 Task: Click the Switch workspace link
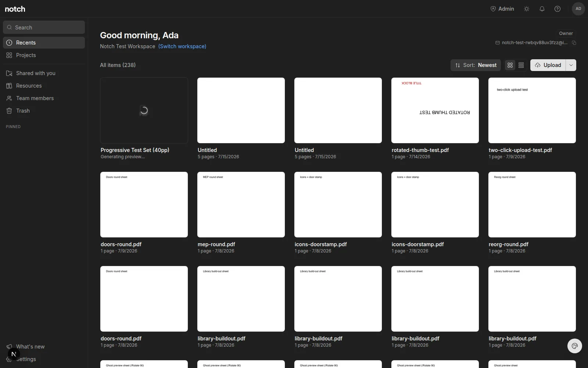pos(182,46)
